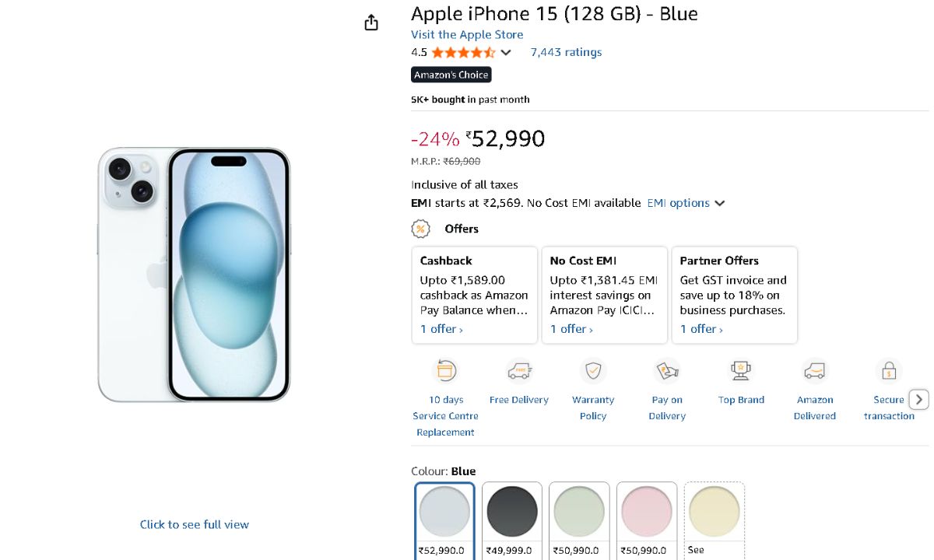Click the iPhone product image for full view
Image resolution: width=934 pixels, height=560 pixels.
pos(194,275)
